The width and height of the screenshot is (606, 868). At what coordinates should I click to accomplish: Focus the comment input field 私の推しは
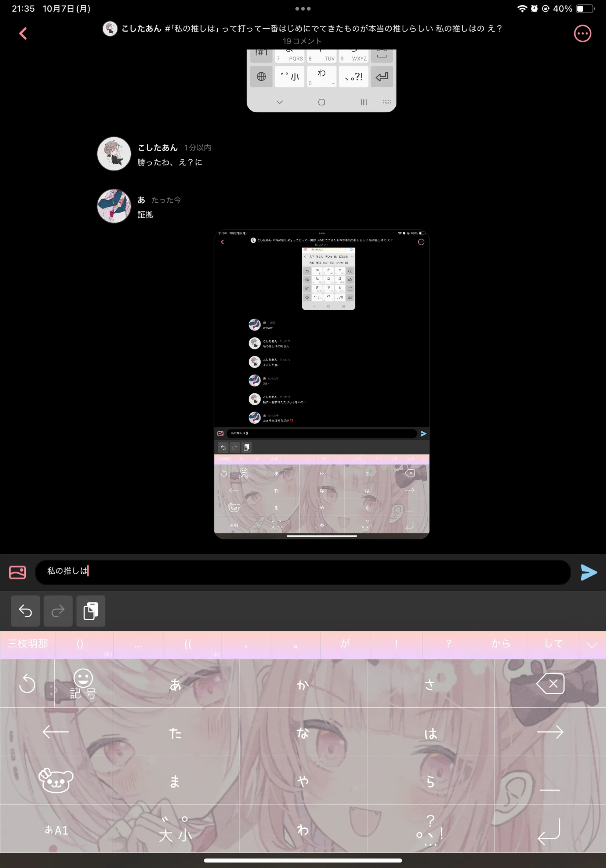(302, 572)
